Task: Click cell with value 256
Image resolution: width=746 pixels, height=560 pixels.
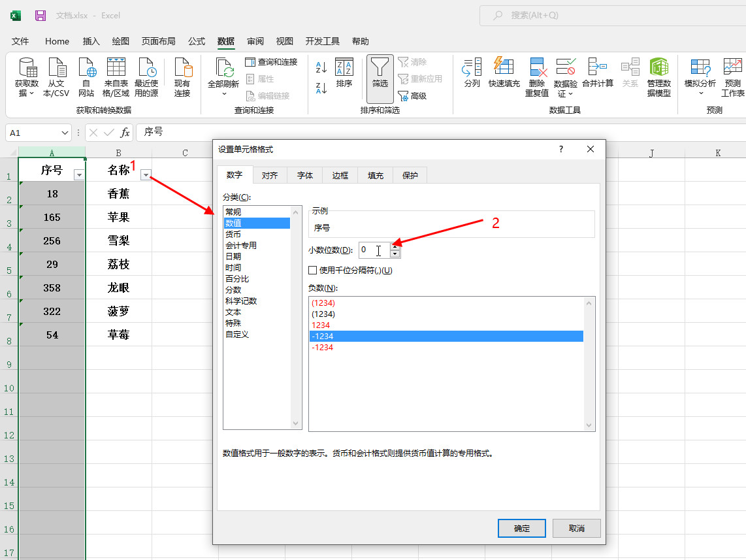Action: point(52,240)
